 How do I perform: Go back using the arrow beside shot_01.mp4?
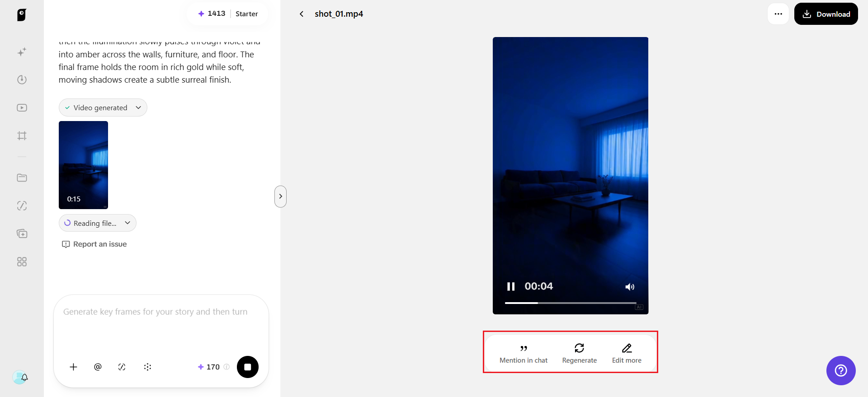click(x=302, y=14)
